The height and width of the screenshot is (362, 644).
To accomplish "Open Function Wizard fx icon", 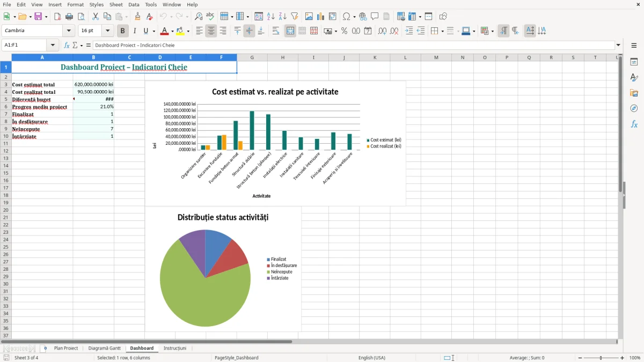I will [67, 45].
